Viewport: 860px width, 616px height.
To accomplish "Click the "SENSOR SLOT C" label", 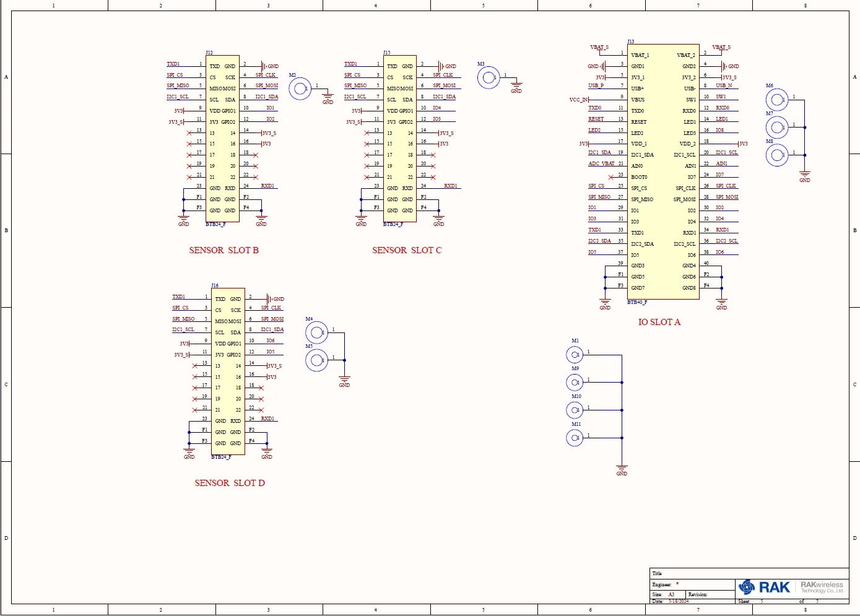I will pyautogui.click(x=407, y=250).
